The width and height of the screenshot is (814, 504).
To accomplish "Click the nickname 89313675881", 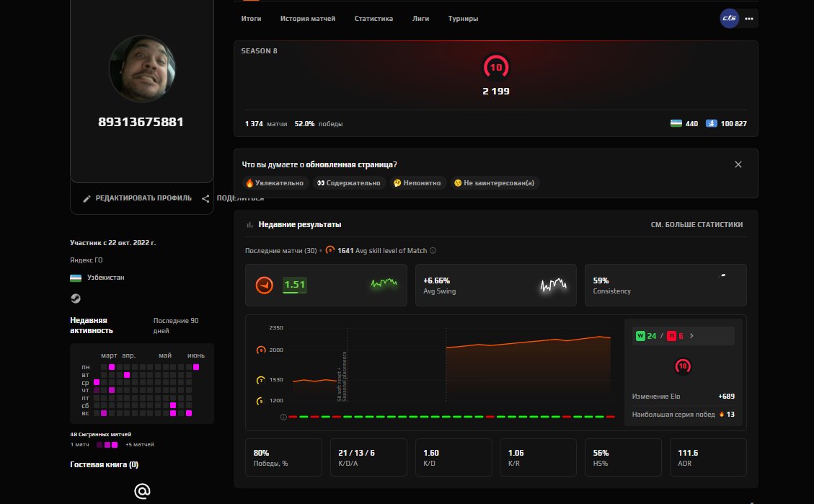I will click(x=141, y=122).
